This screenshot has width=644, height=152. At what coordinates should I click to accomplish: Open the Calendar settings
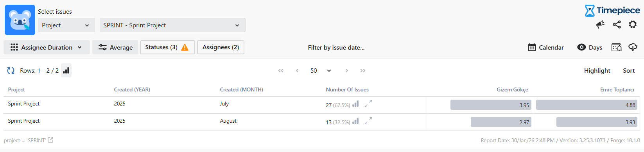pos(546,47)
